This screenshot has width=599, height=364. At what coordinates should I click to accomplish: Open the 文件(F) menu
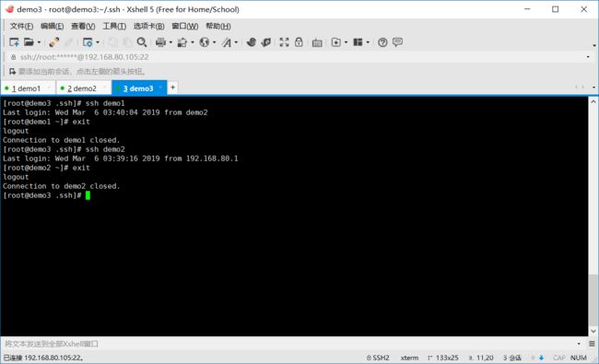coord(21,26)
